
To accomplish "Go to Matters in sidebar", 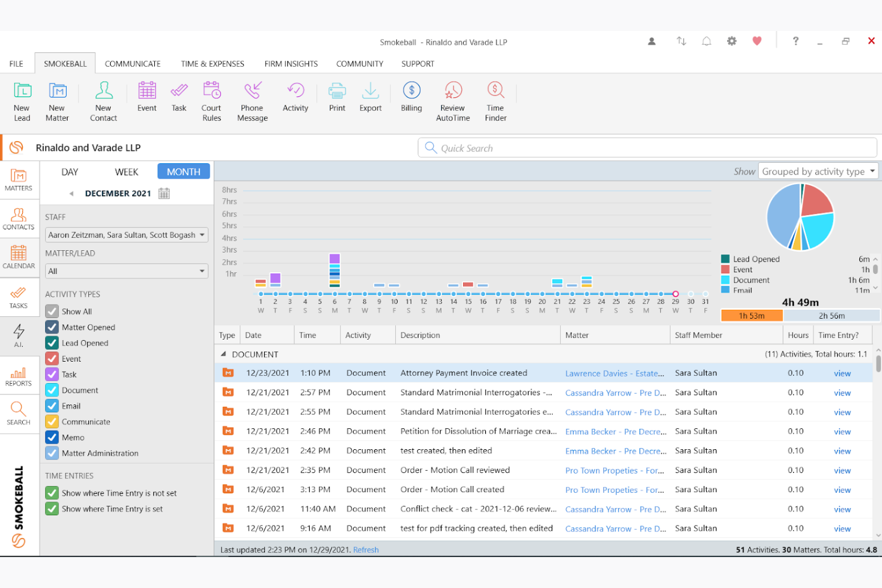I will point(18,180).
